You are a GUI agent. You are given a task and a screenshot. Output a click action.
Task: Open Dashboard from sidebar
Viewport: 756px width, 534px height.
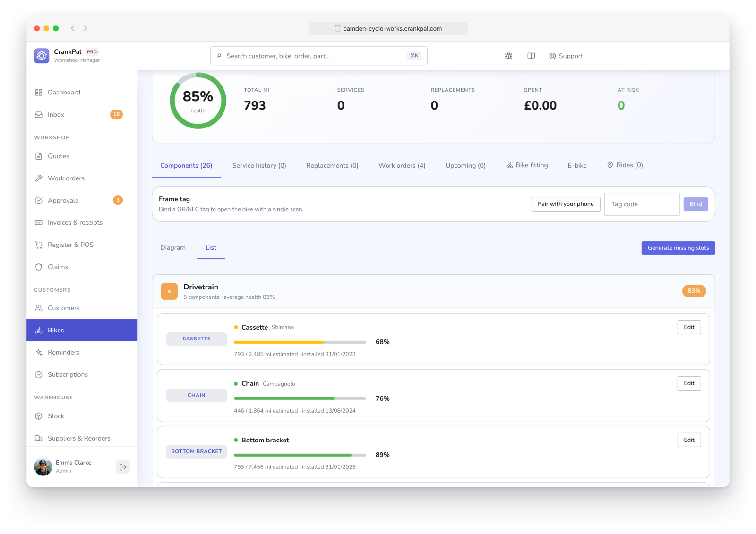point(82,92)
